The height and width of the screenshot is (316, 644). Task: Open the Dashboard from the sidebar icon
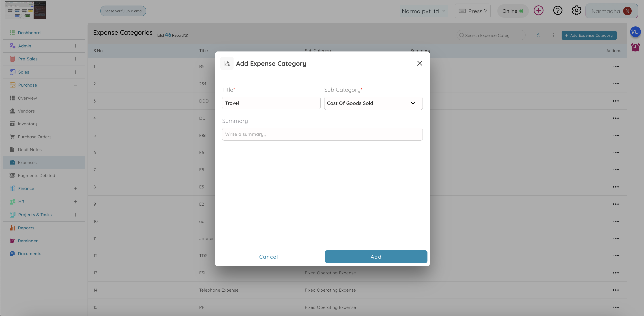click(12, 32)
